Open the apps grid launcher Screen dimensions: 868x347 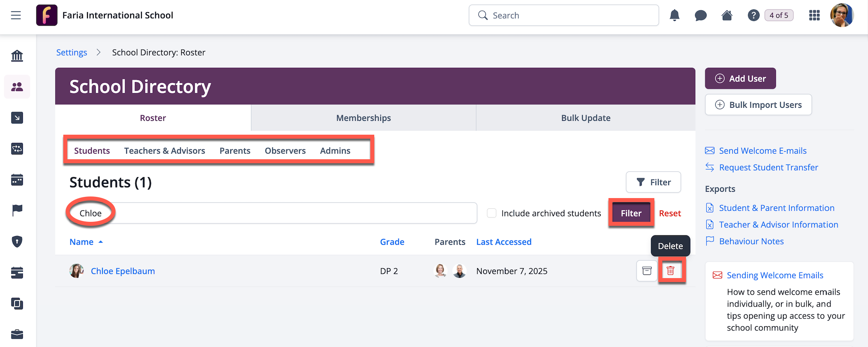pyautogui.click(x=814, y=15)
